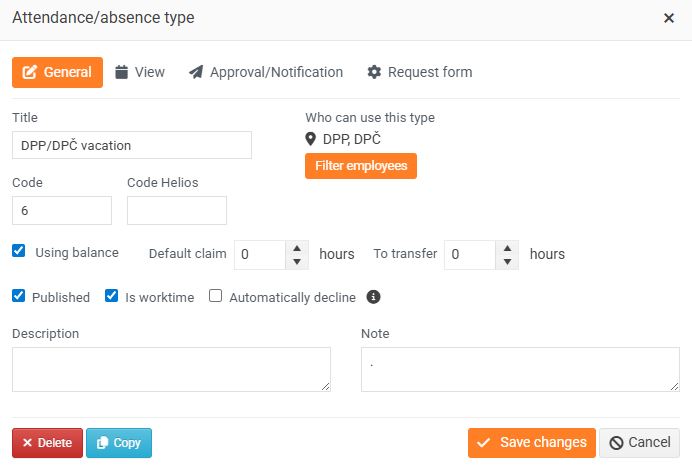Open the Approval/Notification tab
Viewport: 692px width, 471px height.
pyautogui.click(x=266, y=72)
